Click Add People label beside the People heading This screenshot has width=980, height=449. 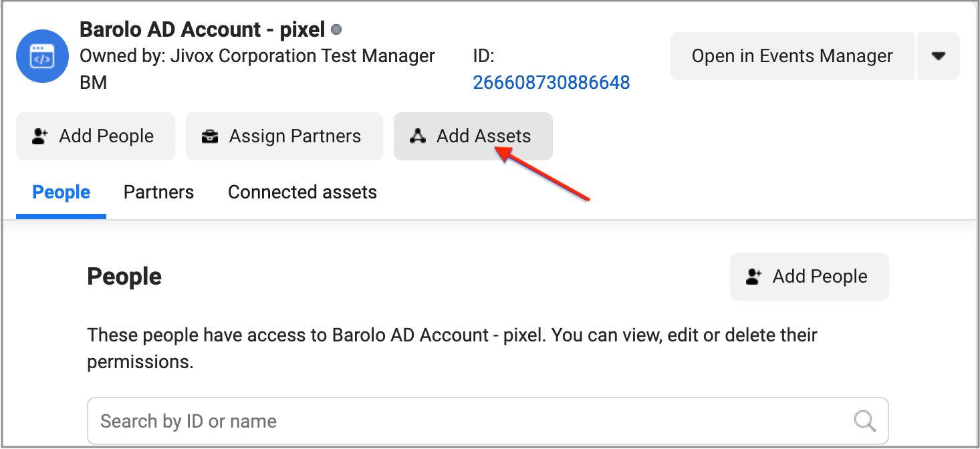pos(820,277)
